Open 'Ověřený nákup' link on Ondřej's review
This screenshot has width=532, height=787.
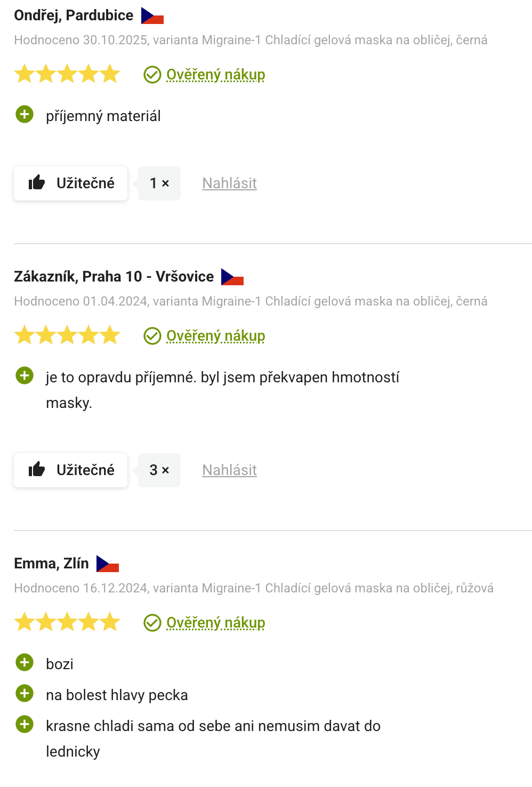coord(215,75)
